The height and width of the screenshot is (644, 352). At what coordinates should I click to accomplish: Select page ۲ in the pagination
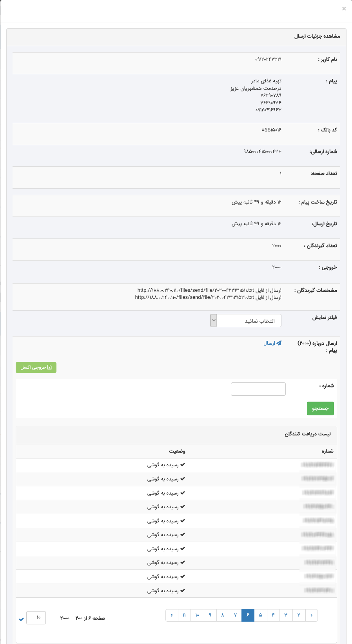298,615
